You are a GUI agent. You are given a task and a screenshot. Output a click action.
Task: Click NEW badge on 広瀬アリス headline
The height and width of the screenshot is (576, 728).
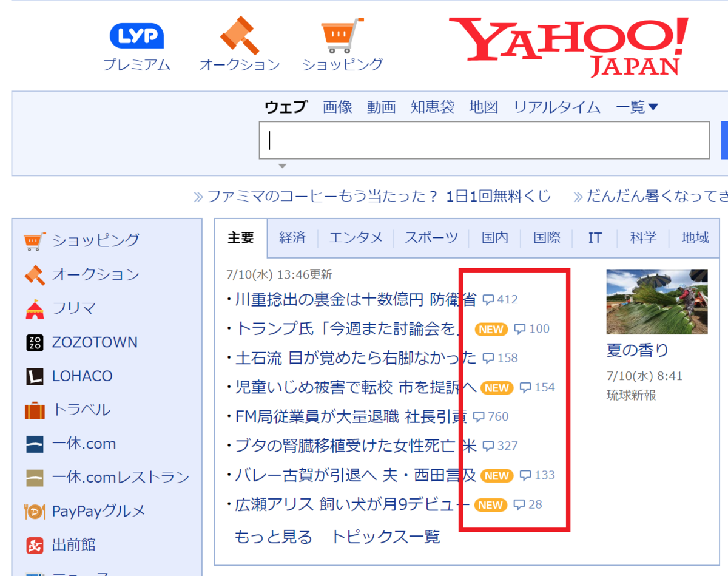pyautogui.click(x=490, y=504)
